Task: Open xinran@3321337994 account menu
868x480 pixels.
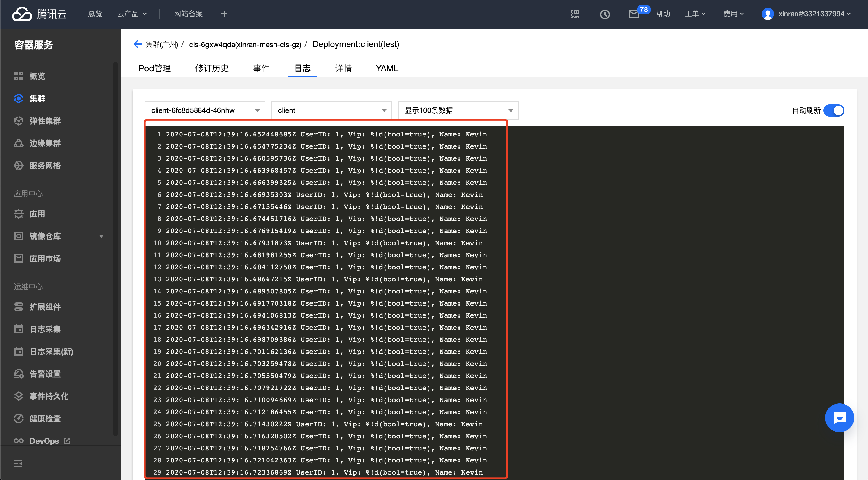Action: (x=814, y=14)
